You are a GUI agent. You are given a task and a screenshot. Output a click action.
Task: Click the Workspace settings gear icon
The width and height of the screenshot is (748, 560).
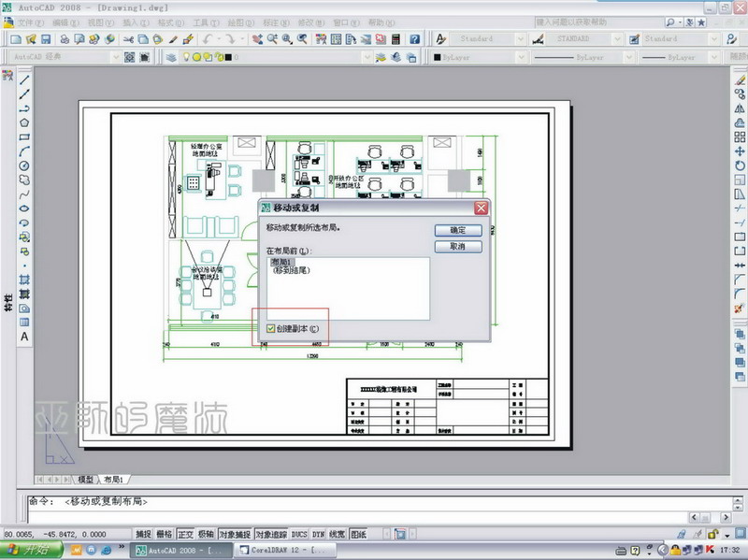tap(129, 58)
